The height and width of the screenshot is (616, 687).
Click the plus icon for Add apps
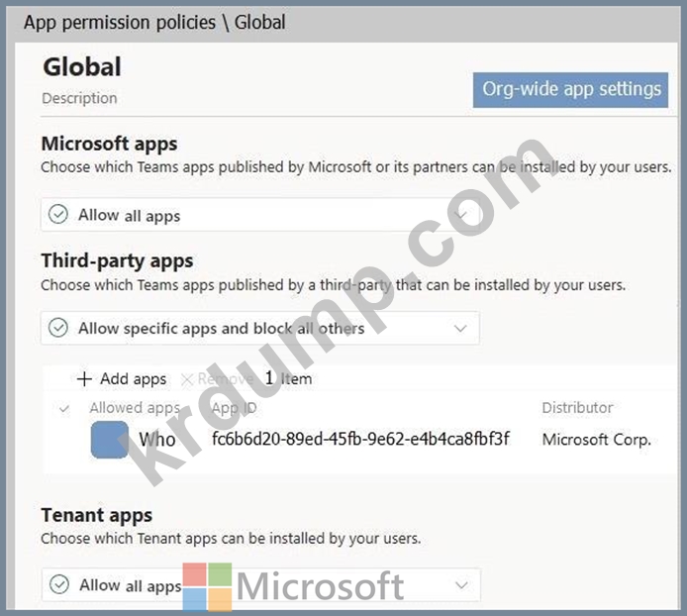pyautogui.click(x=84, y=379)
